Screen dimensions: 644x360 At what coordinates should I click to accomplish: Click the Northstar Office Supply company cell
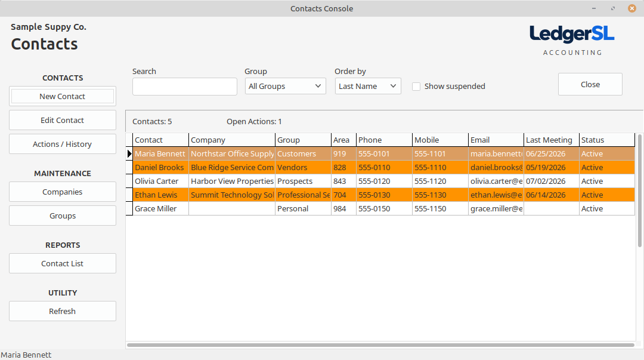click(x=232, y=153)
